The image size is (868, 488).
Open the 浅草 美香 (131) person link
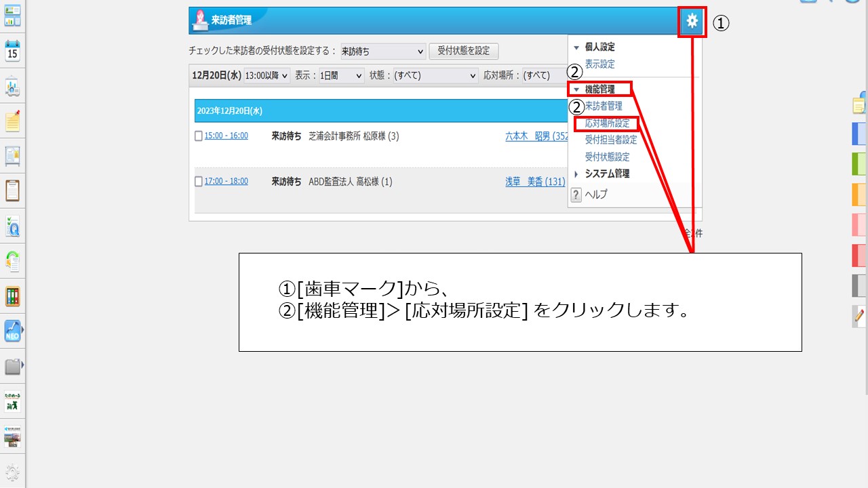(535, 182)
